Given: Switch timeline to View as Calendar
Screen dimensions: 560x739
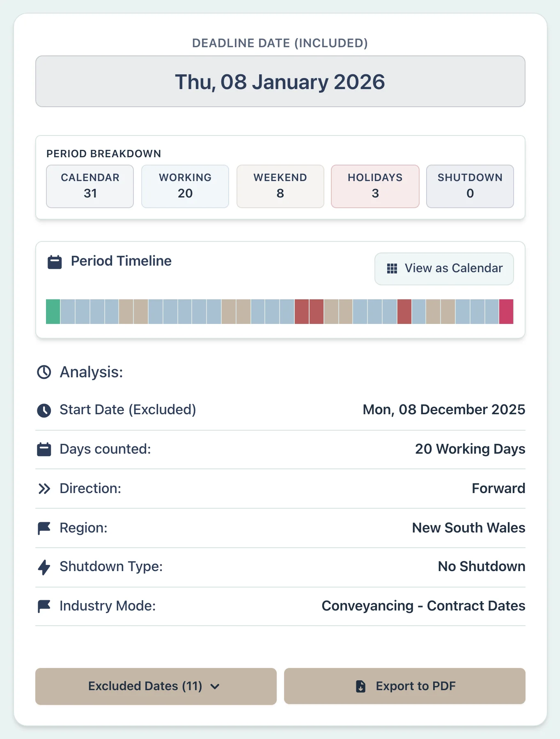Looking at the screenshot, I should tap(444, 269).
